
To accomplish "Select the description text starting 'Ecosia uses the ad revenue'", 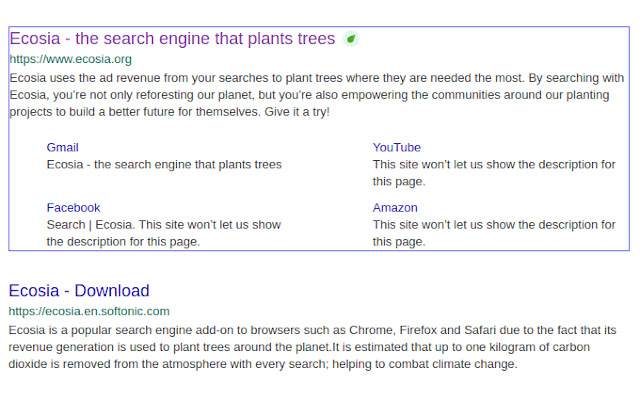I will click(x=317, y=95).
